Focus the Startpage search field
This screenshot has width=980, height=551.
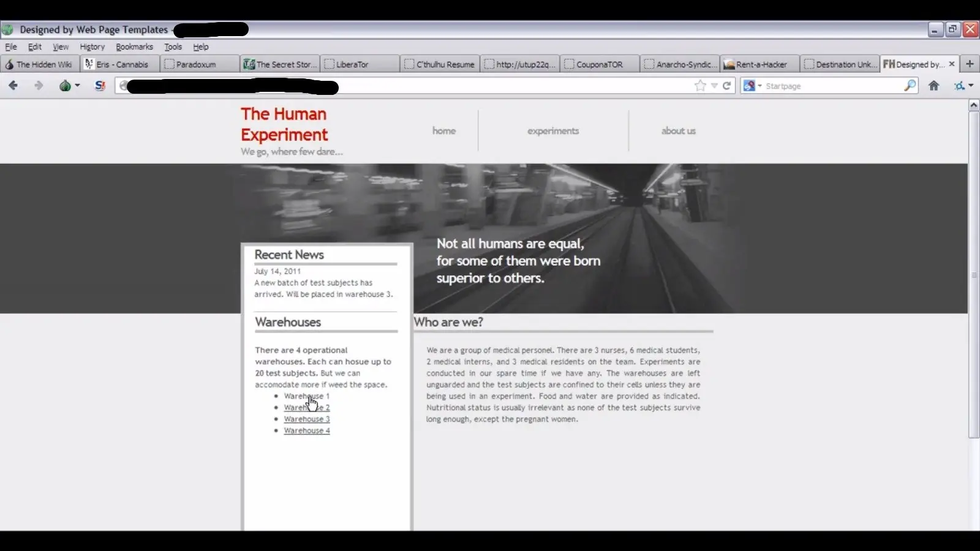tap(833, 86)
